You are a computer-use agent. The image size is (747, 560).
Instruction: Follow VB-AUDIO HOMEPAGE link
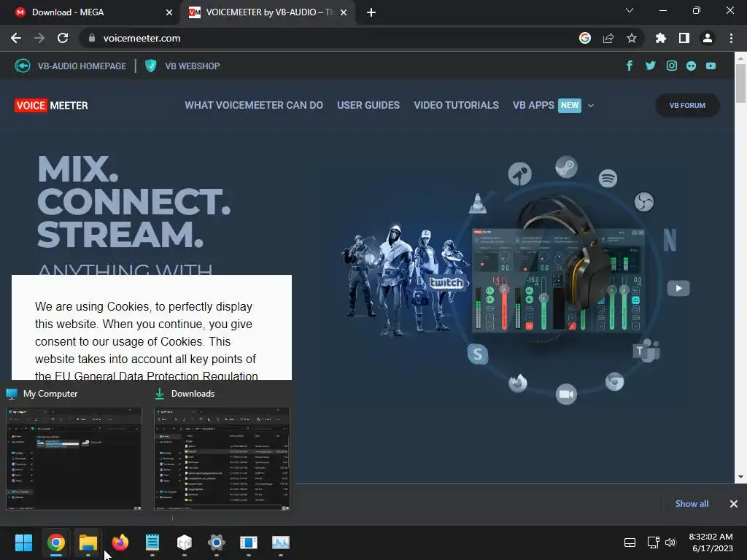[x=82, y=66]
